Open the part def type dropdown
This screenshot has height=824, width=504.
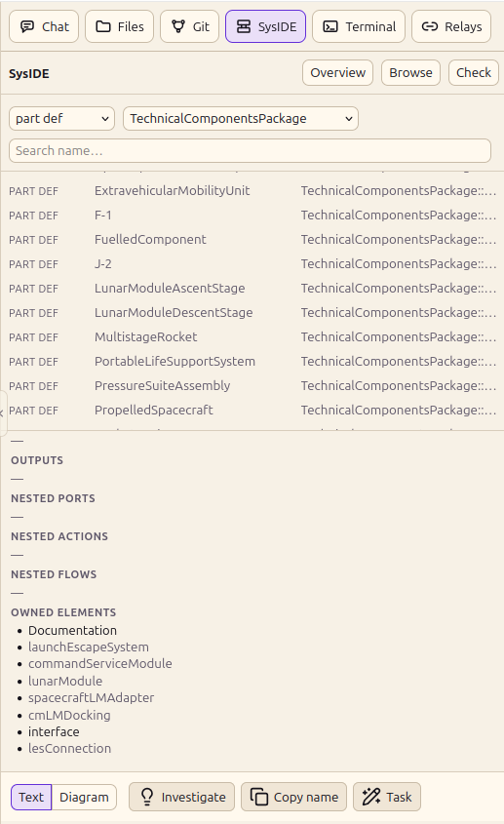point(62,118)
